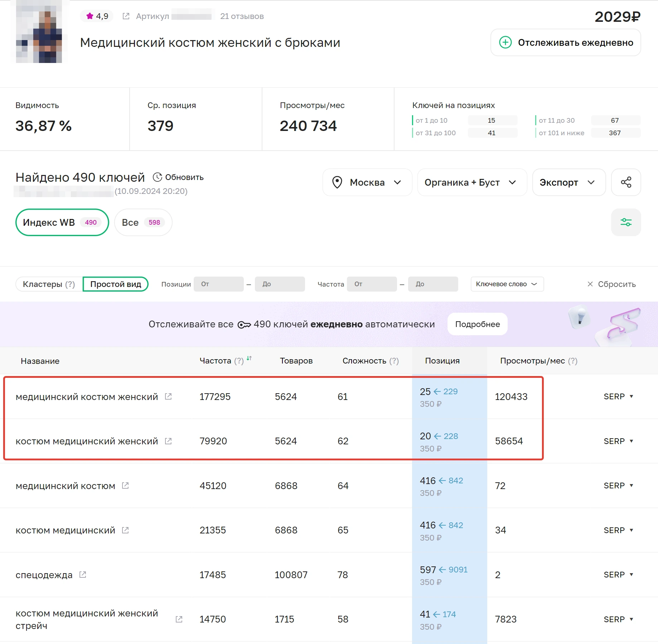This screenshot has height=644, width=658.
Task: Open external link for костюм медицинский женский стрейч
Action: pos(179,619)
